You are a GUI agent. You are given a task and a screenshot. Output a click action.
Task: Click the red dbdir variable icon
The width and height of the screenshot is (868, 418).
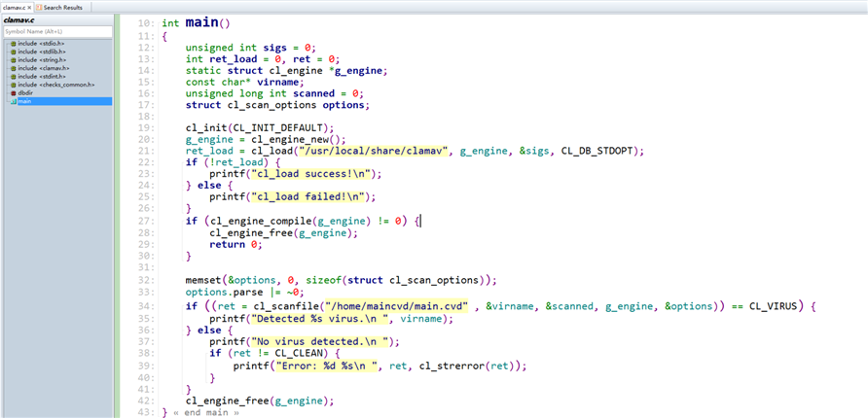point(14,93)
